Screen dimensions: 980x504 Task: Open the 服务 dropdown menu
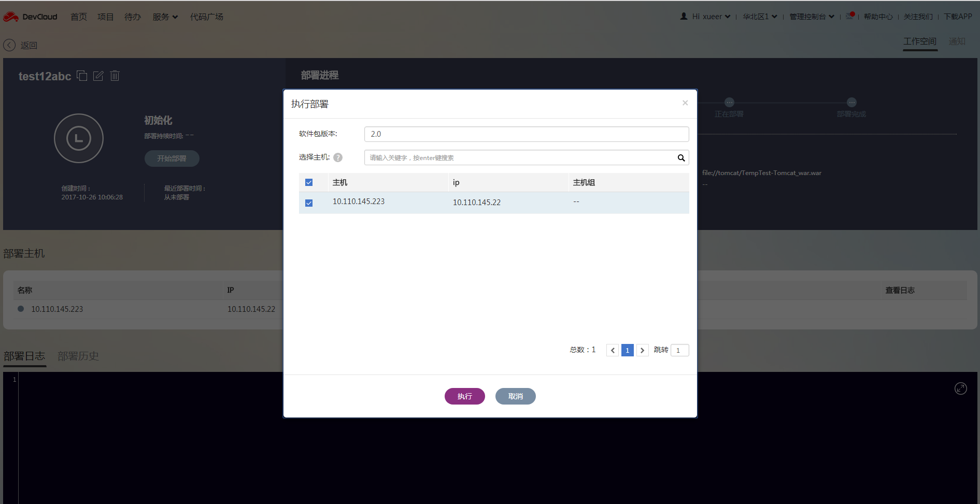click(165, 17)
